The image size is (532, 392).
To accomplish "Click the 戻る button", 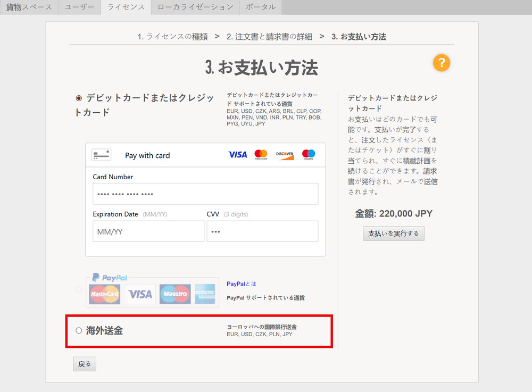I will click(85, 364).
